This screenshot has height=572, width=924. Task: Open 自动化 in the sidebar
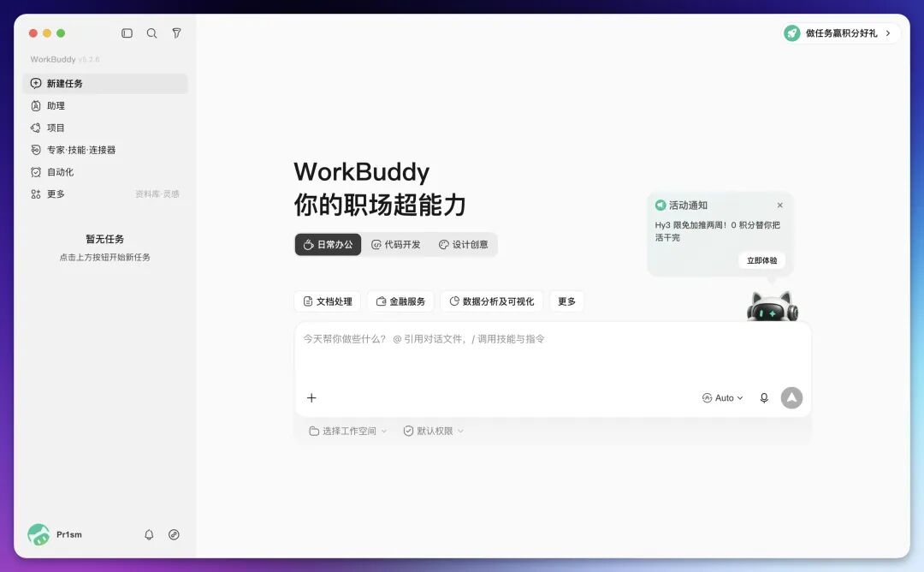[105, 171]
